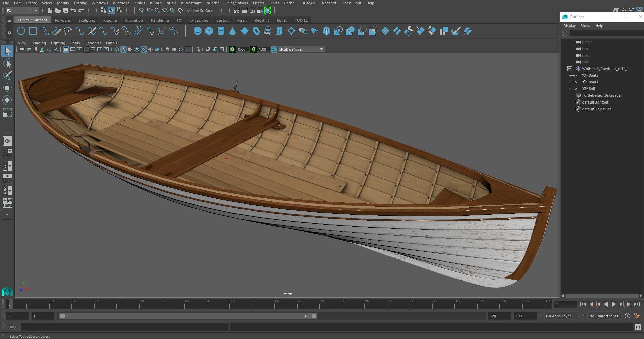Image resolution: width=644 pixels, height=339 pixels.
Task: Toggle resolution gate in viewport
Action: [x=79, y=49]
